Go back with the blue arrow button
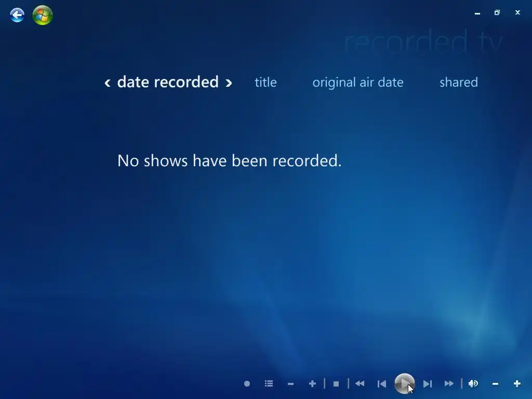 (17, 15)
